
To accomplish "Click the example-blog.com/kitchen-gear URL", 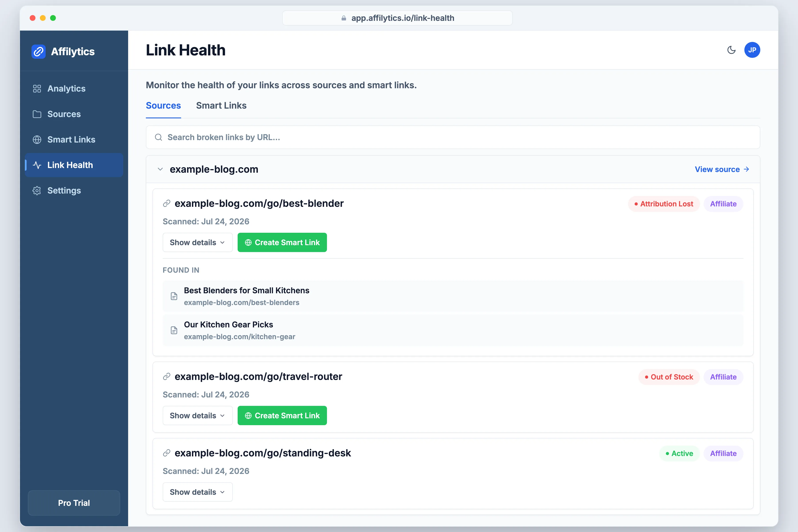I will pyautogui.click(x=240, y=336).
